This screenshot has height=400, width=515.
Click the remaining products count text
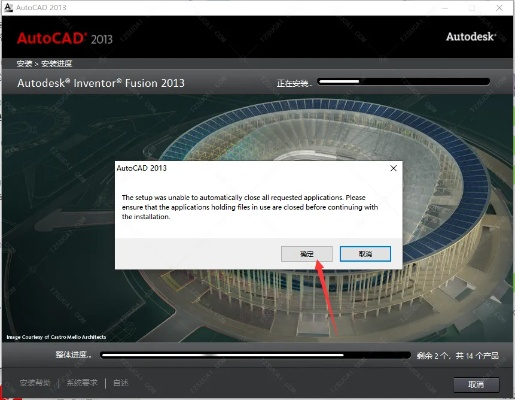tap(458, 356)
